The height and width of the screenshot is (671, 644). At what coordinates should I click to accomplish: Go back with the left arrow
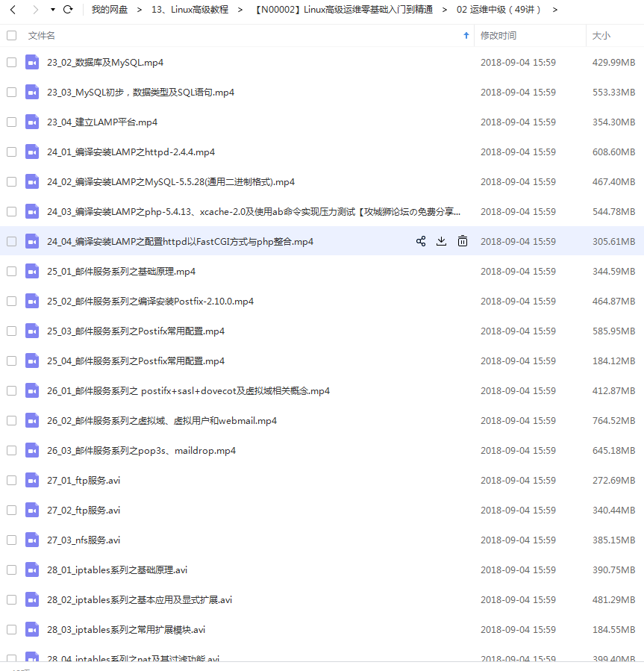13,10
